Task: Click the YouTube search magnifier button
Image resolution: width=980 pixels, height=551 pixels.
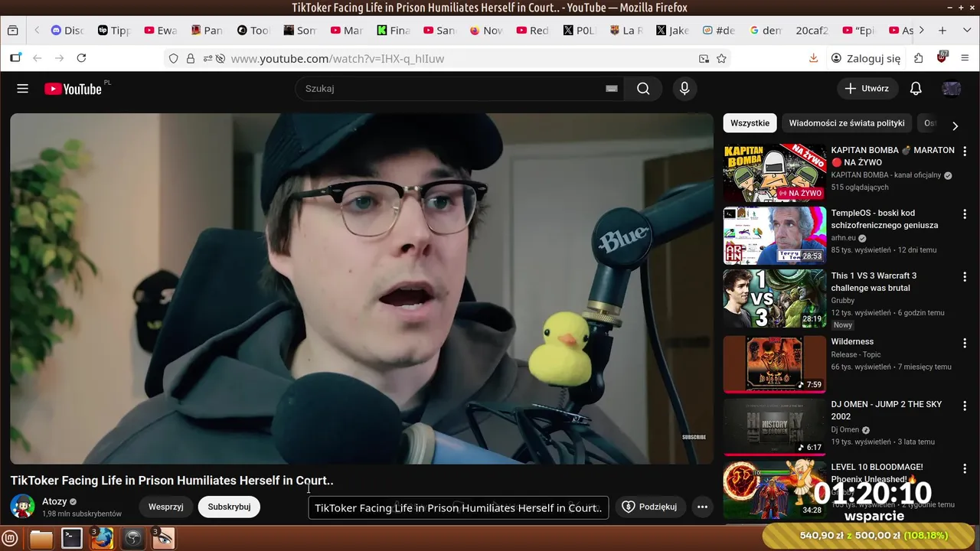Action: (643, 89)
